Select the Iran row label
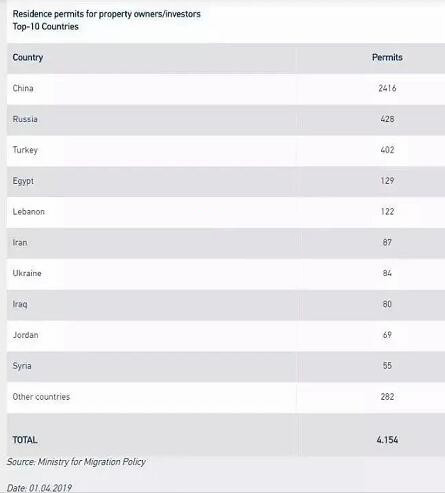Screen dimensions: 445x493 (20, 243)
